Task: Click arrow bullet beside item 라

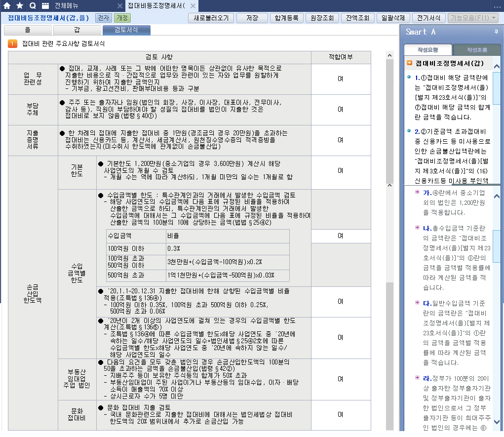Action: click(x=417, y=378)
